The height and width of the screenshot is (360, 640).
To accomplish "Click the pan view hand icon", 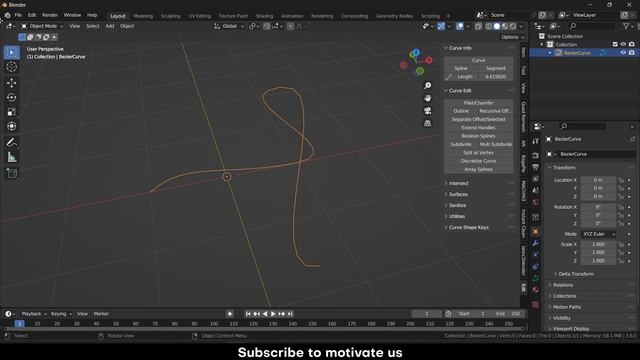I will point(427,98).
